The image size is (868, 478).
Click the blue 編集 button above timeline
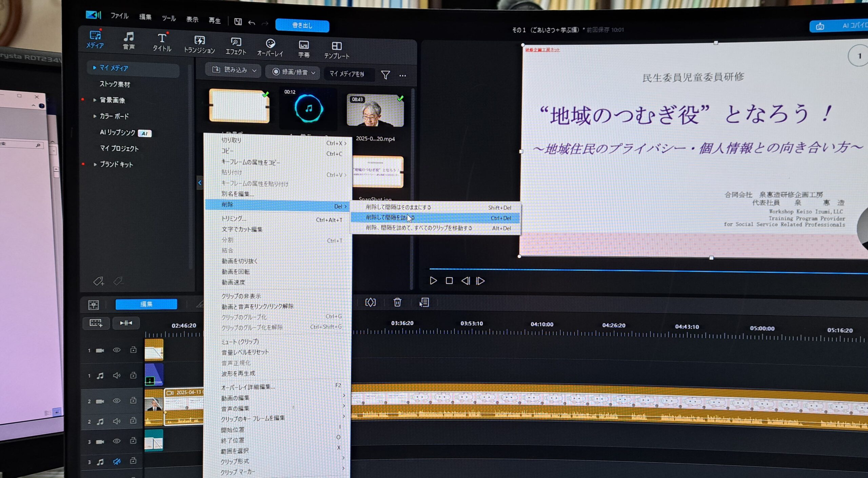(x=146, y=304)
